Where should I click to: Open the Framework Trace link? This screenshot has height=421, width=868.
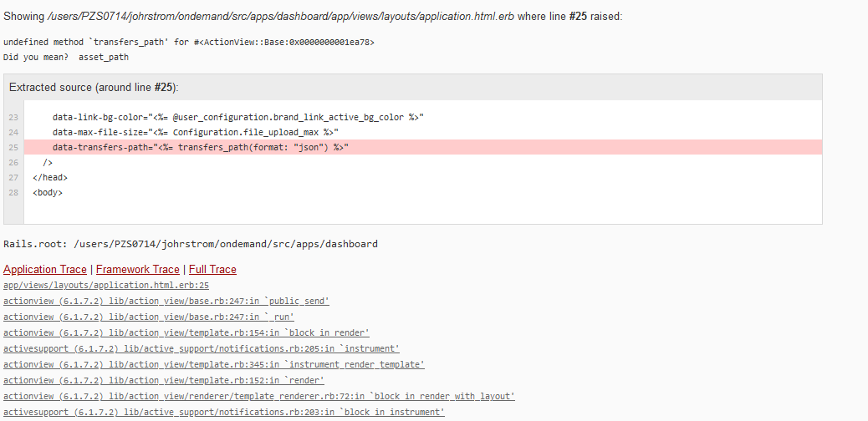point(138,270)
